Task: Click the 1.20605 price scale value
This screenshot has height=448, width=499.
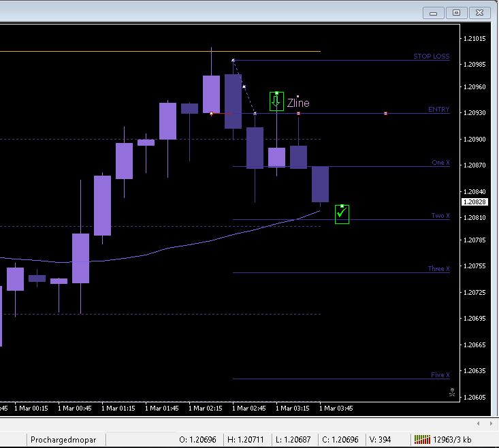Action: point(474,398)
